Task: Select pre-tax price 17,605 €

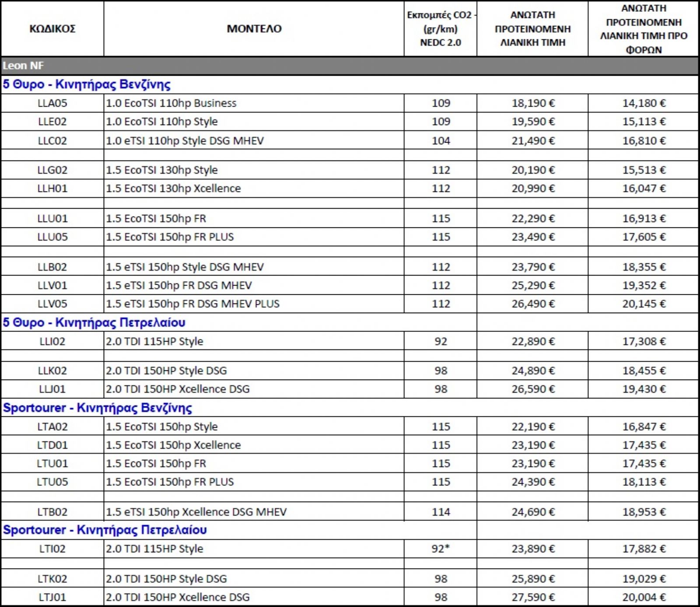Action: point(643,237)
